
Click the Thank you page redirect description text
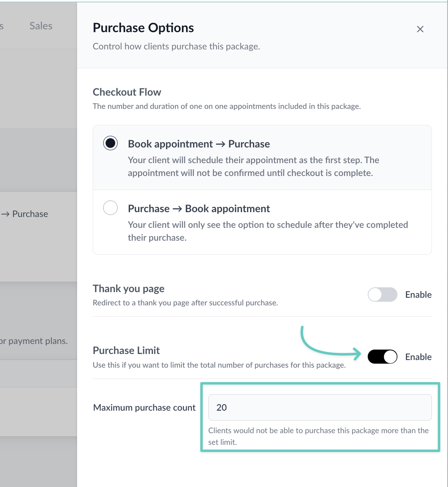185,303
